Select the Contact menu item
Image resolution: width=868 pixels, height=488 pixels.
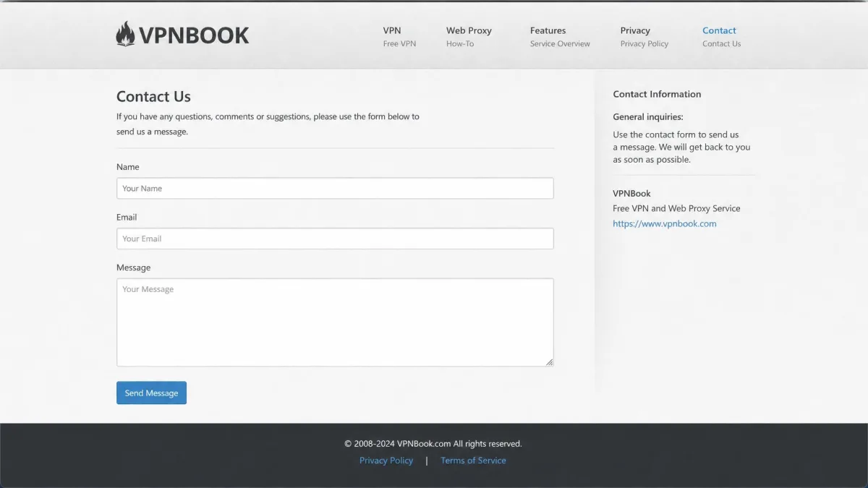point(721,37)
